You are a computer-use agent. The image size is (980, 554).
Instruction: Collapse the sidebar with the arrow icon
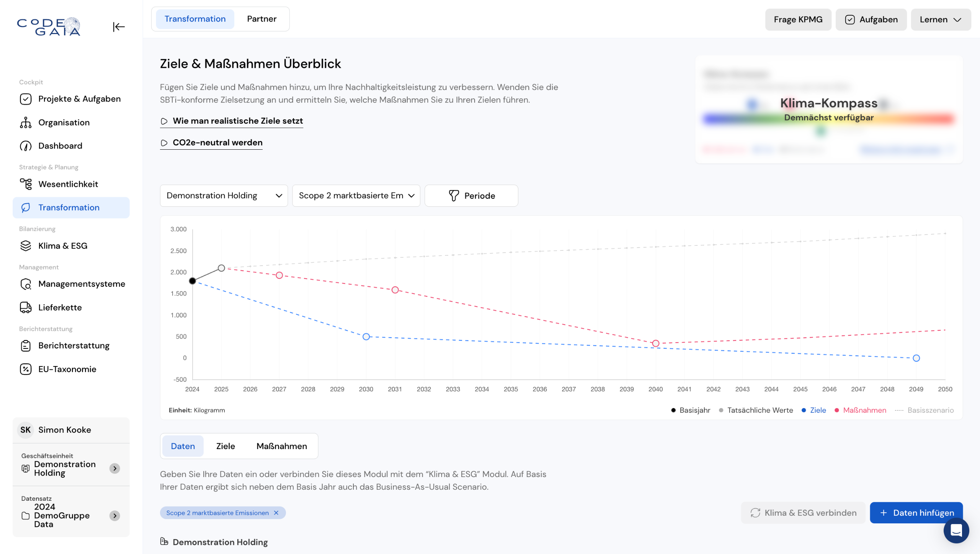point(119,27)
